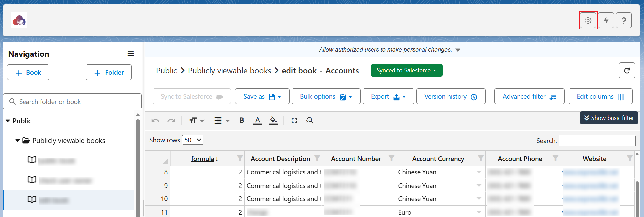644x217 pixels.
Task: Click the undo arrow in toolbar
Action: (x=155, y=121)
